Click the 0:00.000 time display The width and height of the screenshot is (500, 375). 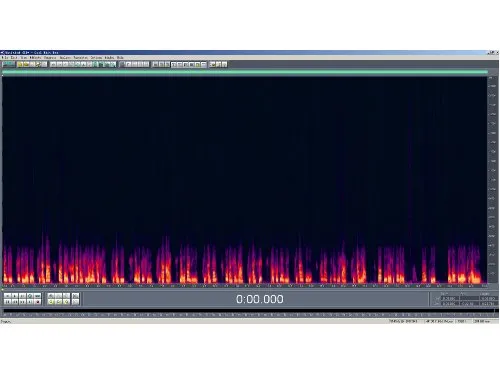260,299
